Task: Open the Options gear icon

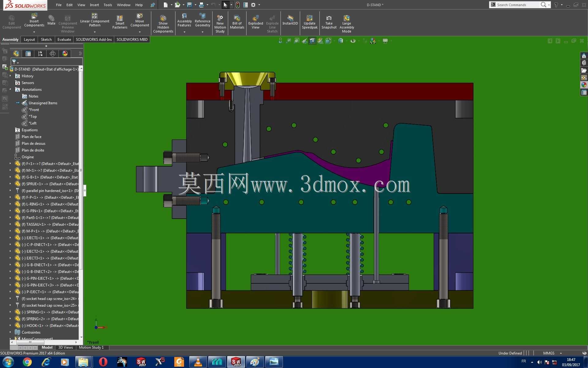Action: [x=253, y=5]
